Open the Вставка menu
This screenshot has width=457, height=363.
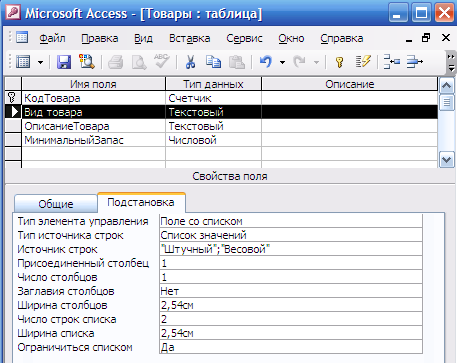[189, 38]
